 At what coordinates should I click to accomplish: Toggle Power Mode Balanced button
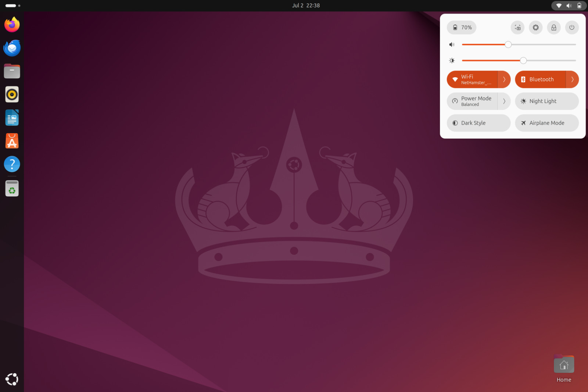pos(472,101)
